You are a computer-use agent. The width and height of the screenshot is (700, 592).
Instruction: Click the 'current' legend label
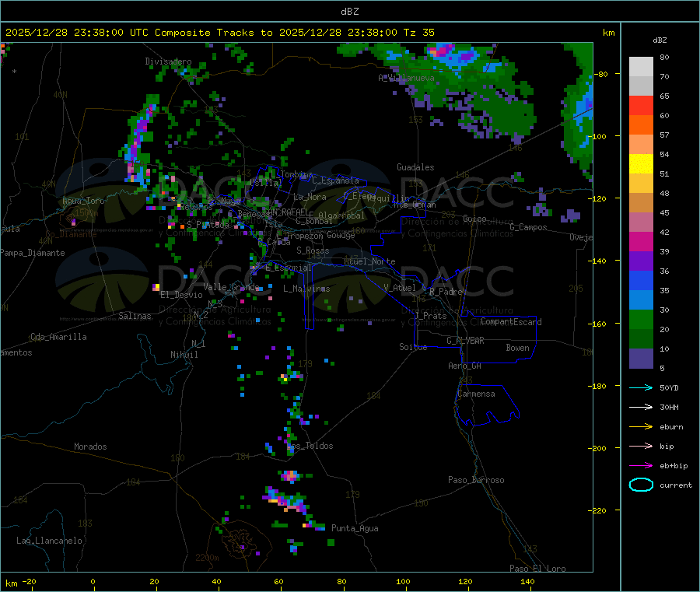[676, 485]
